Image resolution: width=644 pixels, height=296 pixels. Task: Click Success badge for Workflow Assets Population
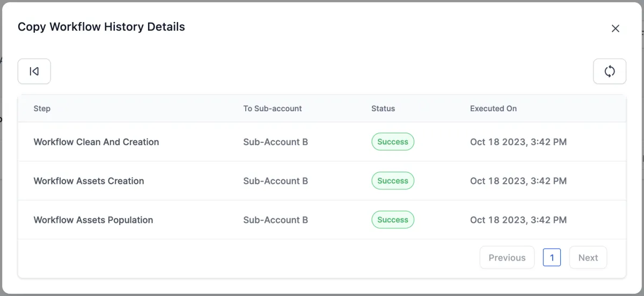tap(392, 220)
